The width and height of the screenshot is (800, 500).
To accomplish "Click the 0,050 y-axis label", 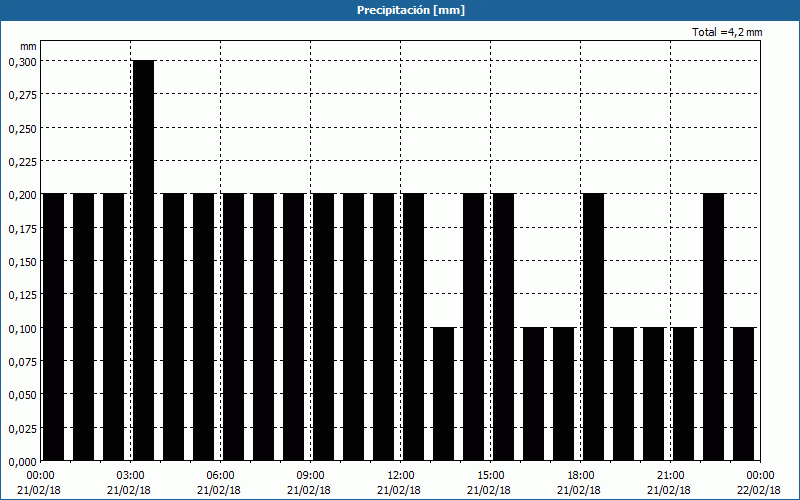I will click(x=22, y=395).
